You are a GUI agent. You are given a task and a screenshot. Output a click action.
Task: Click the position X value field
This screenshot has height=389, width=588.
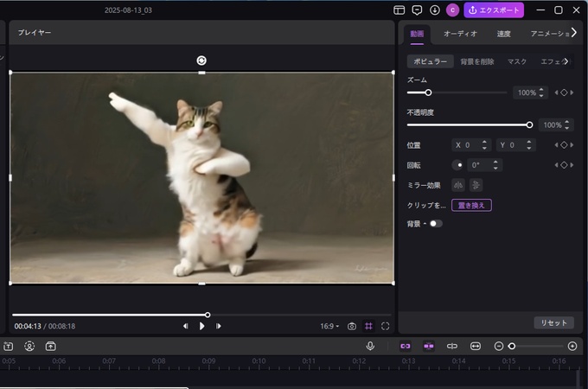(x=466, y=145)
